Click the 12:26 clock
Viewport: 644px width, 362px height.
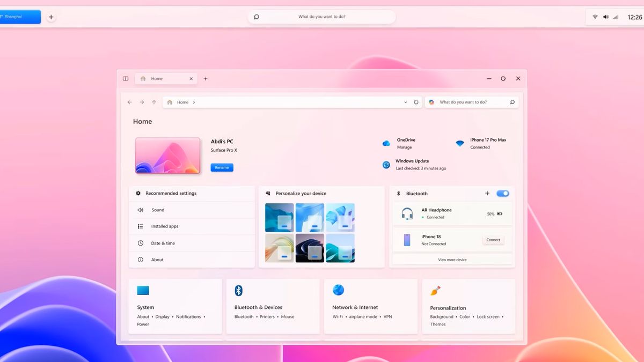pyautogui.click(x=635, y=17)
